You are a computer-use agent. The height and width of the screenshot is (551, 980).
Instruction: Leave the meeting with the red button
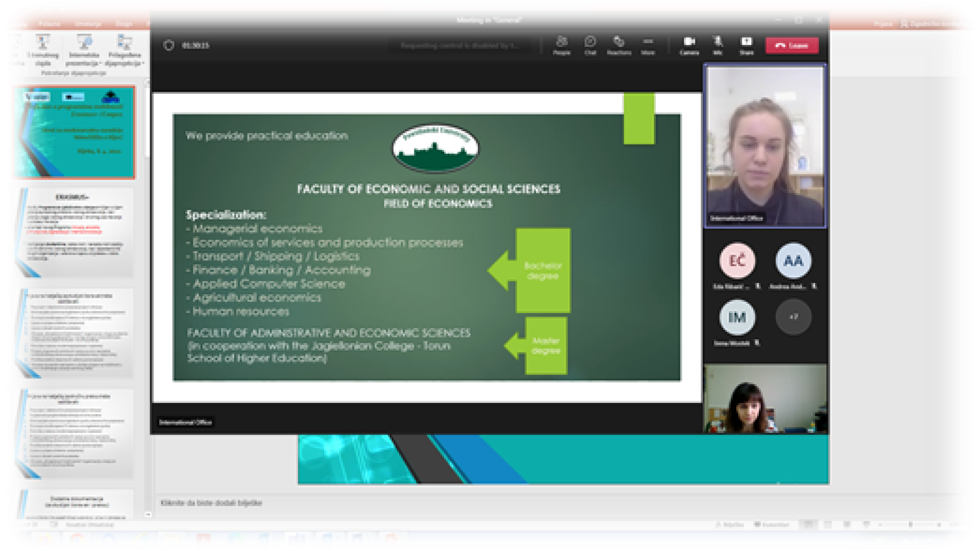(x=792, y=45)
